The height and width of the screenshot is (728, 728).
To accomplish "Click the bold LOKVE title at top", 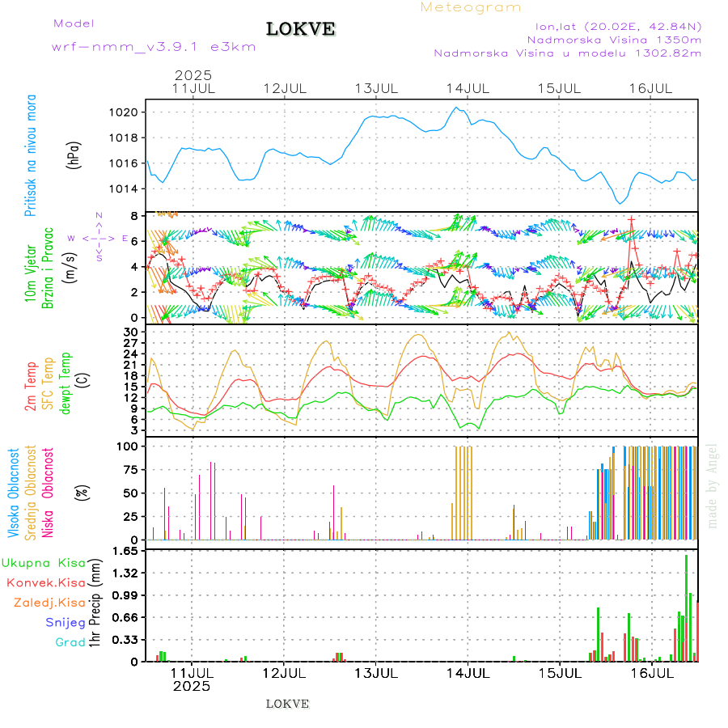I will coord(301,29).
